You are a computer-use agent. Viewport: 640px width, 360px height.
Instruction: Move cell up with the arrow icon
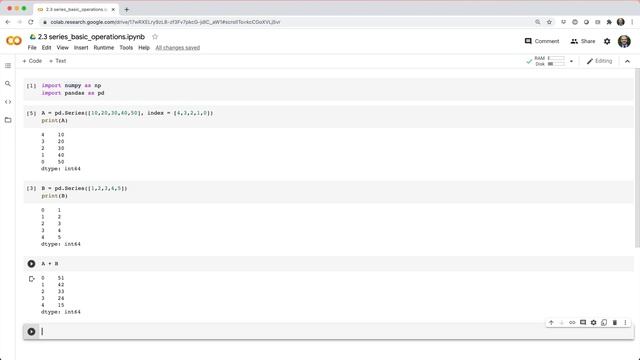pos(551,322)
